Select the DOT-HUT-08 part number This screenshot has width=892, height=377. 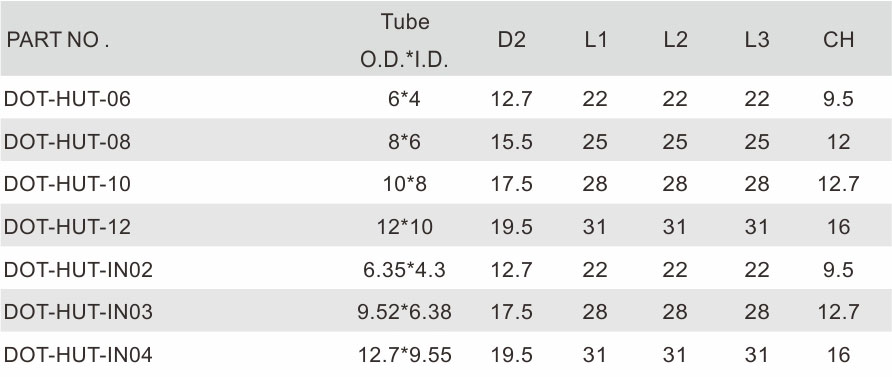tap(67, 142)
